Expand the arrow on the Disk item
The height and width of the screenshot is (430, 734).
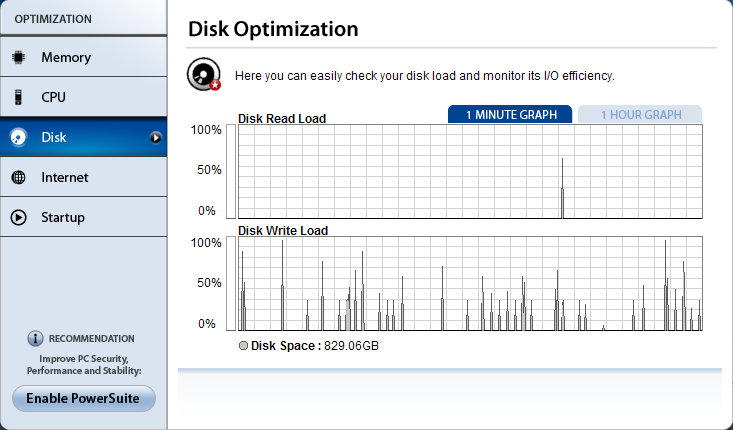point(155,137)
